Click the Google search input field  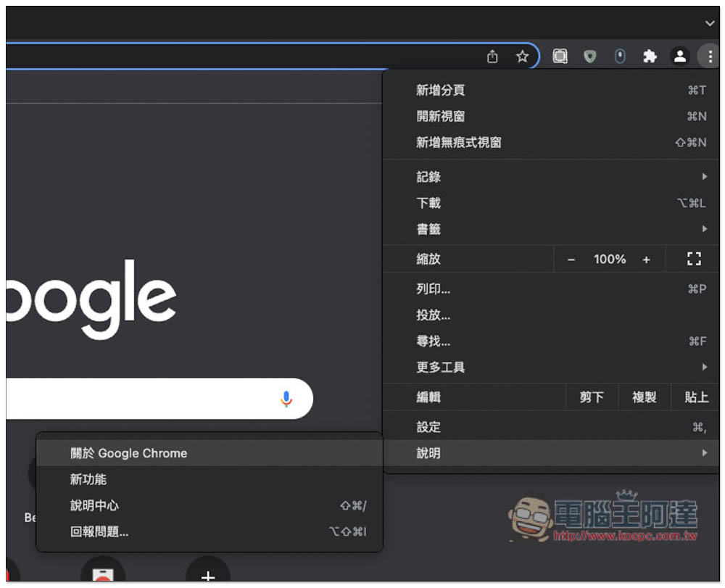coord(159,399)
